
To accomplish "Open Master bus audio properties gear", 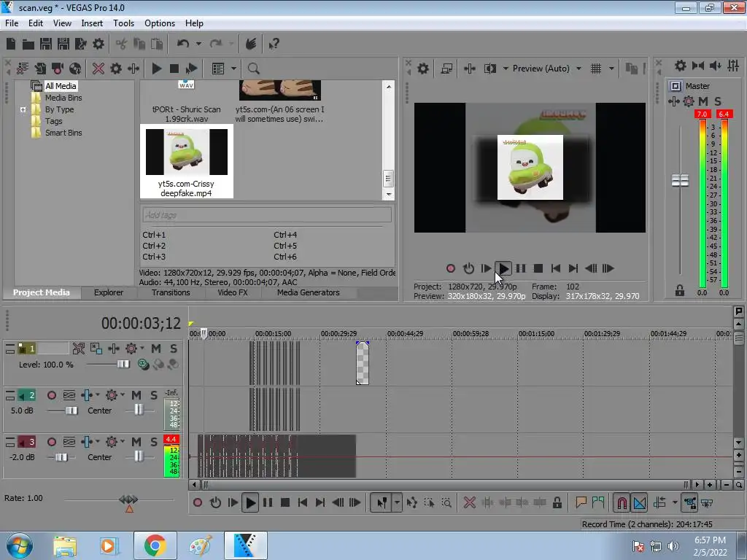I will pyautogui.click(x=681, y=66).
